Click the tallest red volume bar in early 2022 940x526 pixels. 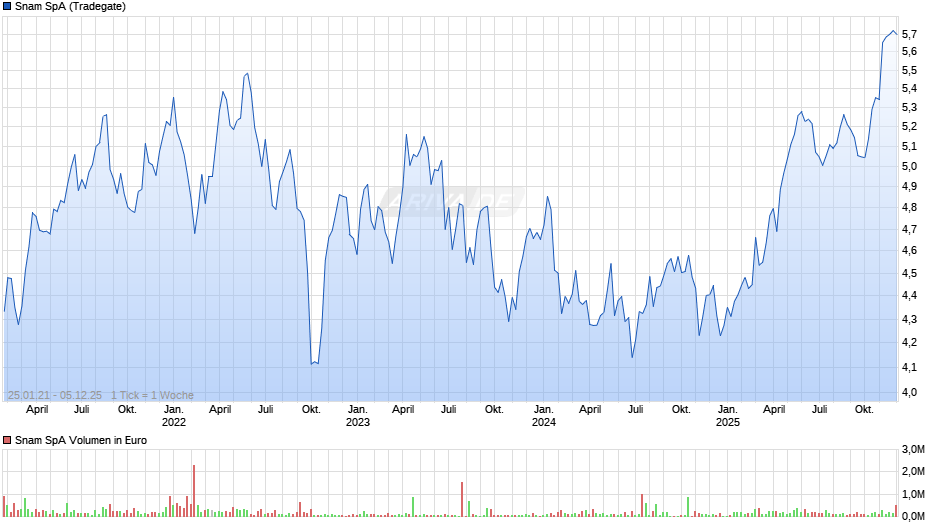coord(194,491)
